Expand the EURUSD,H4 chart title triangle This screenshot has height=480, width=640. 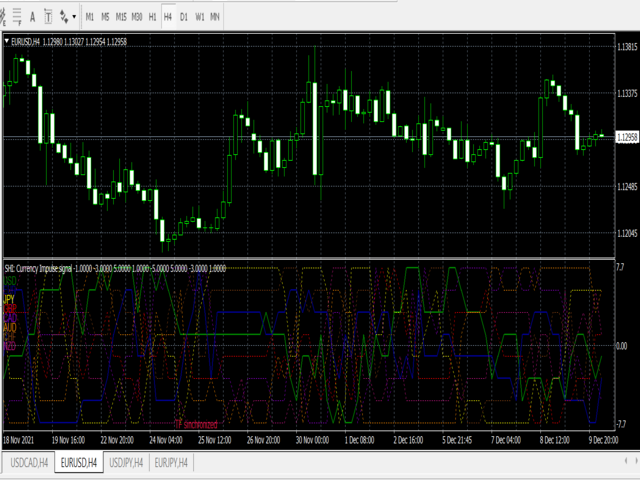click(9, 41)
